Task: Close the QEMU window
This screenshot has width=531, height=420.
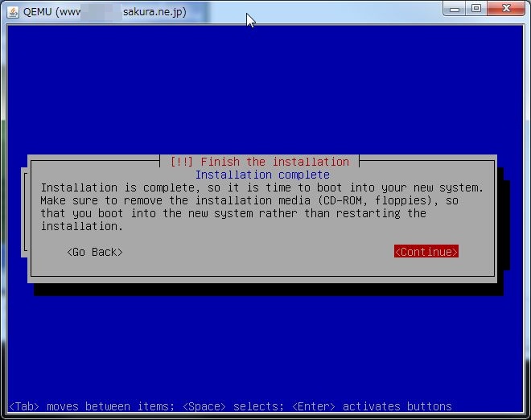Action: tap(506, 9)
